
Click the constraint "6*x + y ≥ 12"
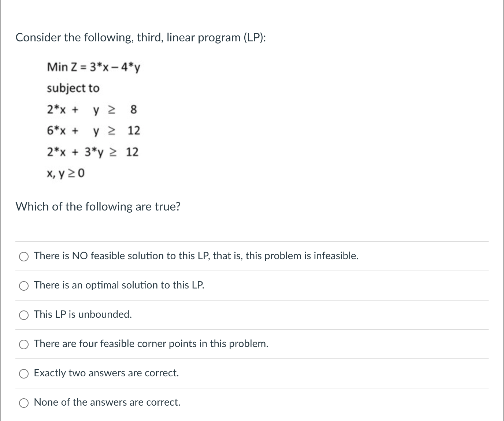pyautogui.click(x=93, y=131)
